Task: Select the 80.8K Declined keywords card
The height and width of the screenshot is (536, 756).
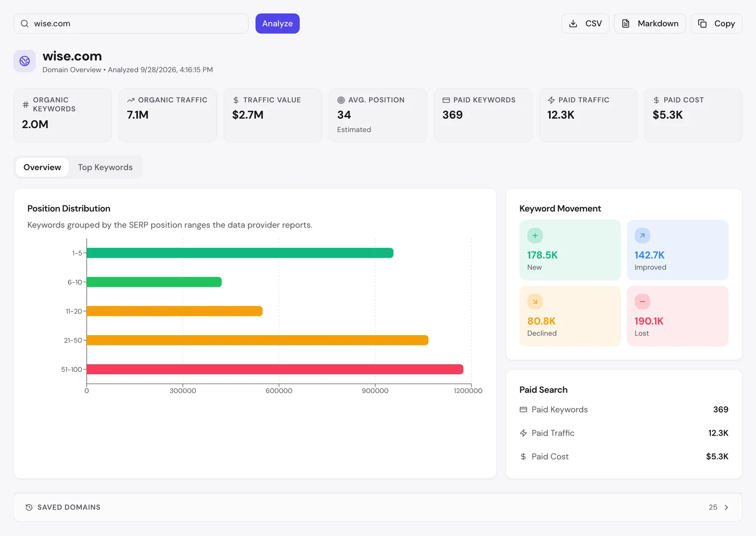Action: [x=570, y=316]
